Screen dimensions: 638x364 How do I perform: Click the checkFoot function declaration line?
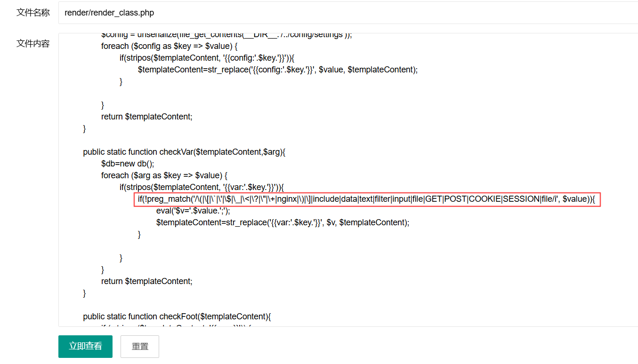pyautogui.click(x=177, y=317)
